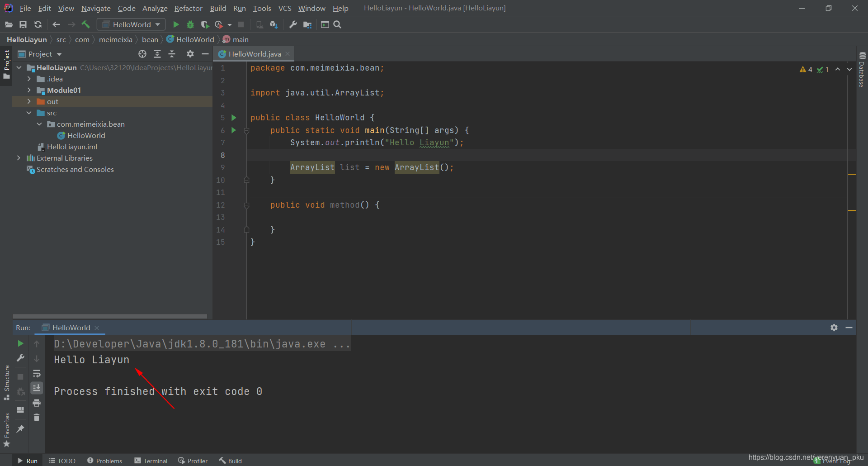Open the VCS menu

[285, 8]
